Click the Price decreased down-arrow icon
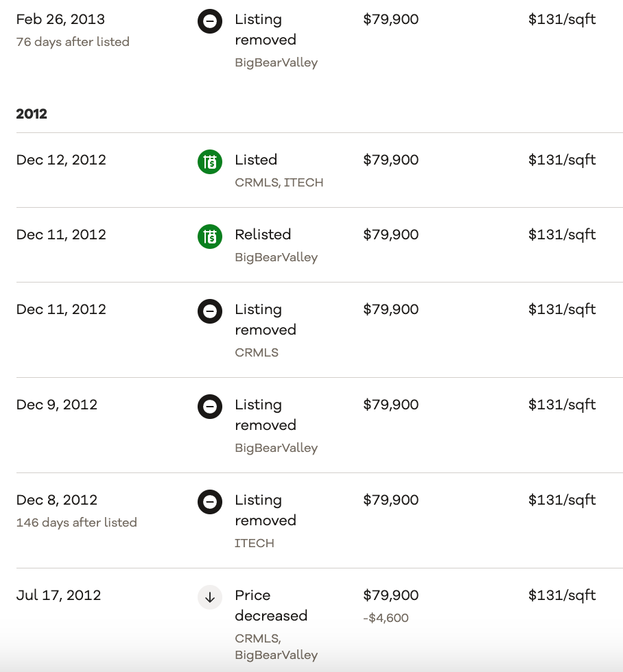The width and height of the screenshot is (623, 672). pyautogui.click(x=210, y=598)
